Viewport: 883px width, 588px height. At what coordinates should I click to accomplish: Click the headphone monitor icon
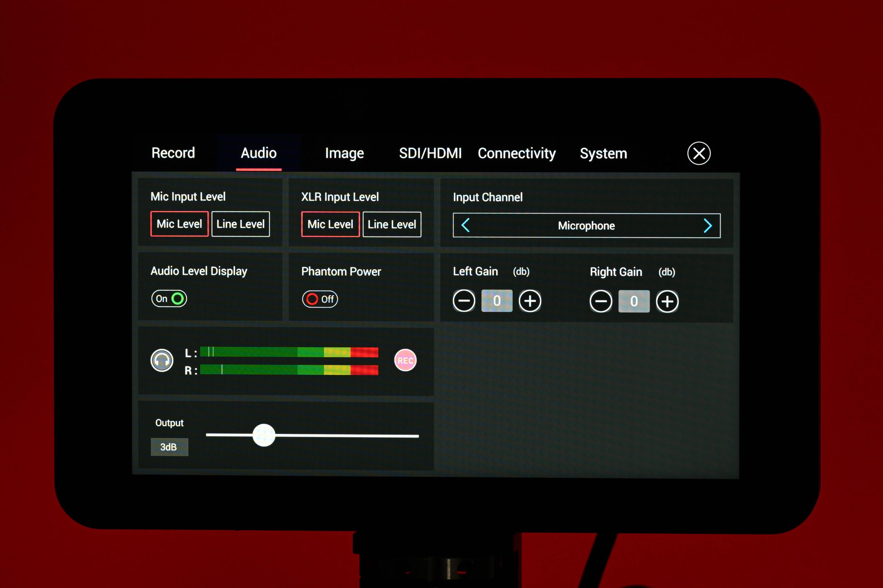tap(162, 360)
